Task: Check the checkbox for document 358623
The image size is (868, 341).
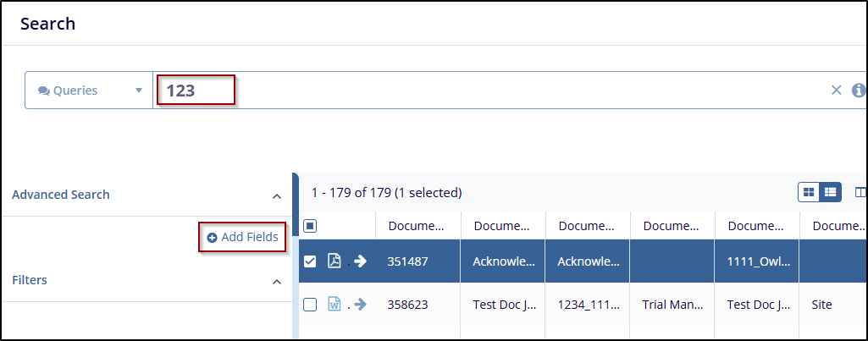Action: [x=310, y=304]
